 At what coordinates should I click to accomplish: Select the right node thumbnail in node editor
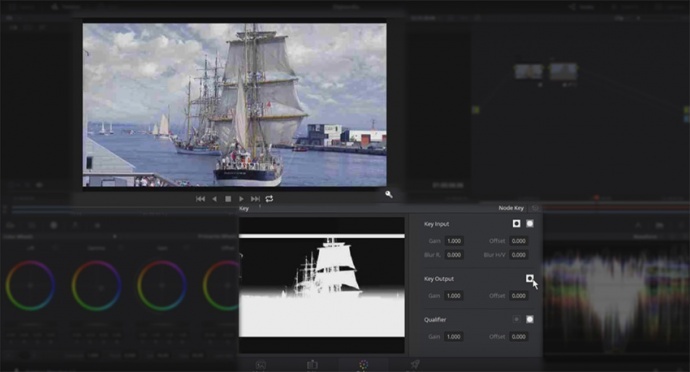click(563, 71)
